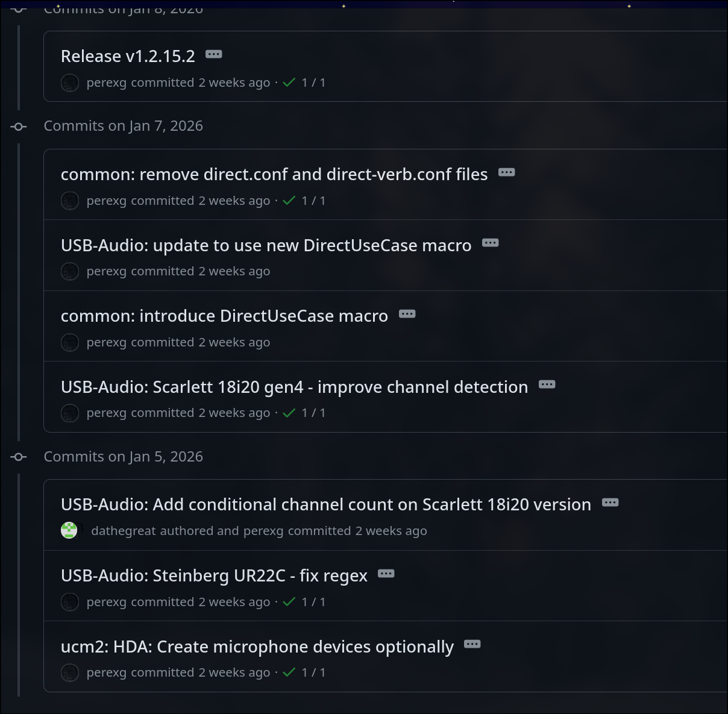Expand description of Release v1.2.15.2 commit

(213, 54)
